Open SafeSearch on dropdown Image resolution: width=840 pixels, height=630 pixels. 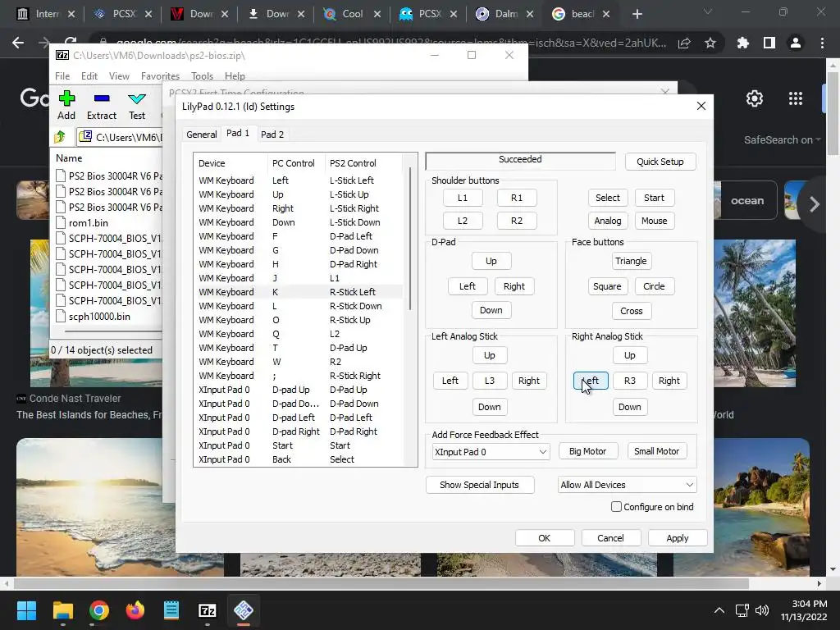point(782,139)
